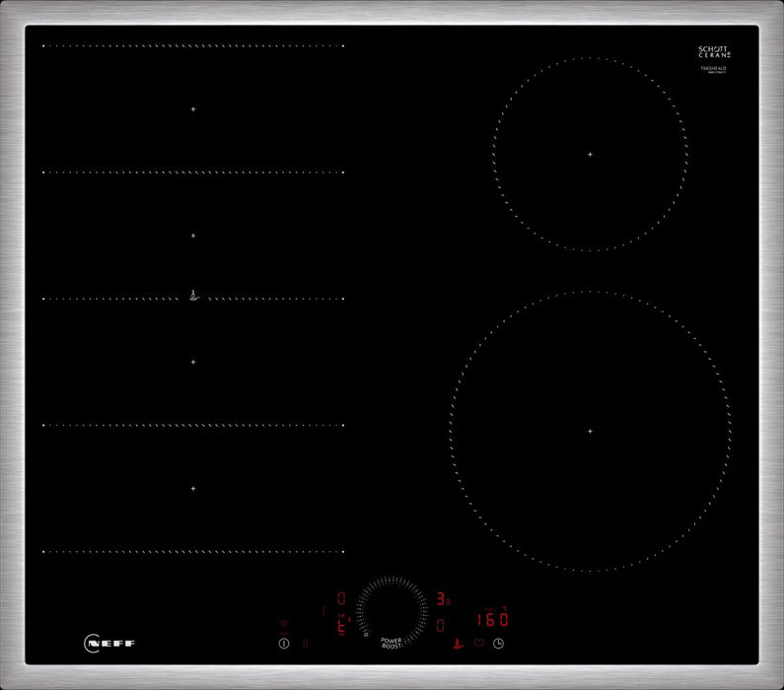The width and height of the screenshot is (784, 690).
Task: Touch the third flex zone cross marker
Action: [x=193, y=362]
